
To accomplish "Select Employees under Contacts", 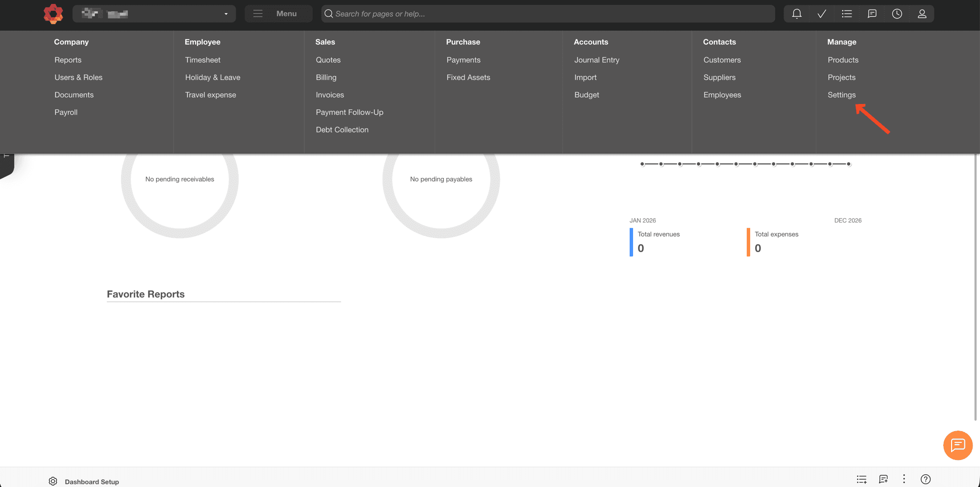I will pos(722,95).
